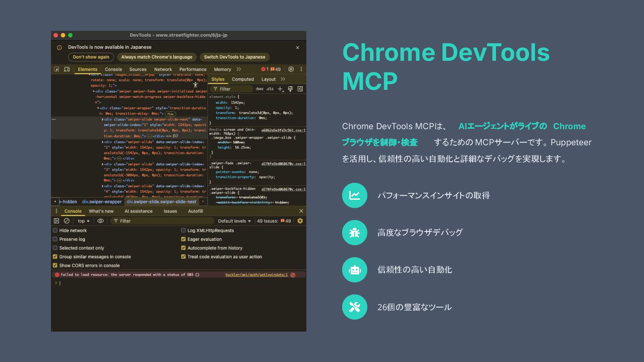This screenshot has width=644, height=362.
Task: Uncheck Group similar messages in console
Action: pyautogui.click(x=55, y=257)
